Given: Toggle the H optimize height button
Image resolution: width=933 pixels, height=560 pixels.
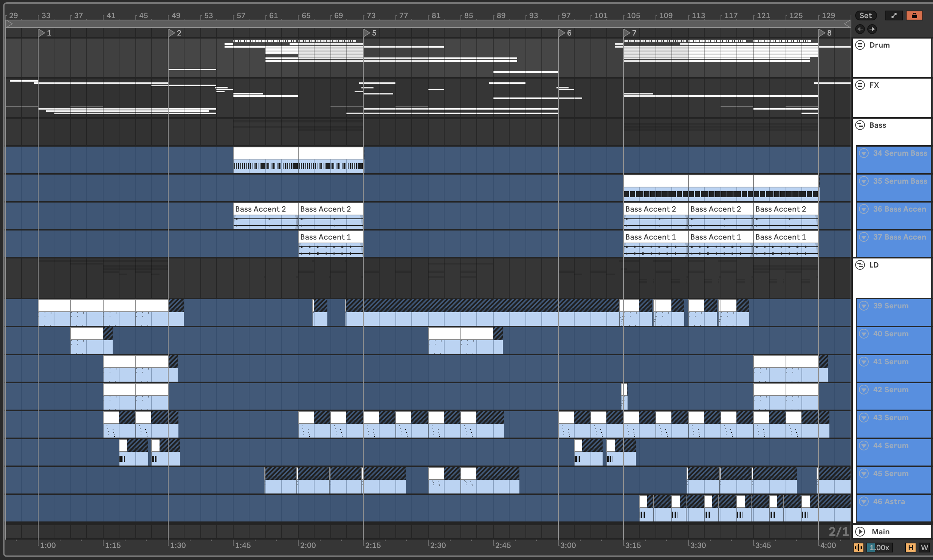Looking at the screenshot, I should [910, 548].
